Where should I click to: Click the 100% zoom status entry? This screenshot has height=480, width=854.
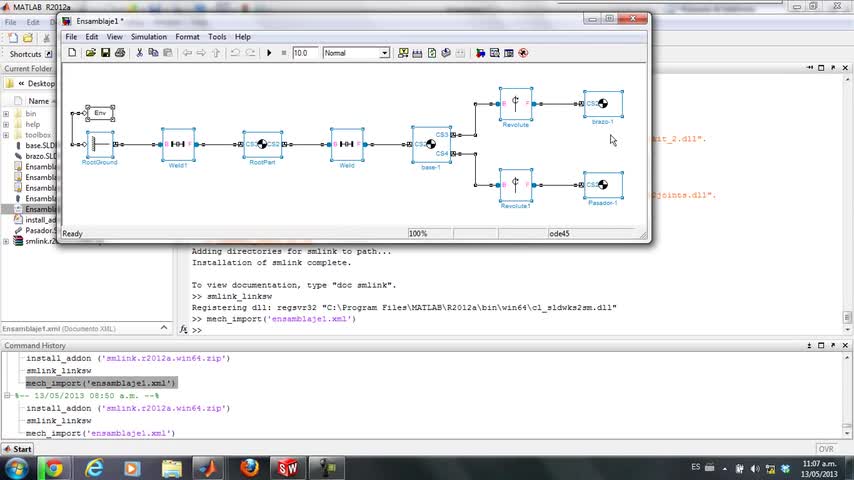tap(418, 233)
